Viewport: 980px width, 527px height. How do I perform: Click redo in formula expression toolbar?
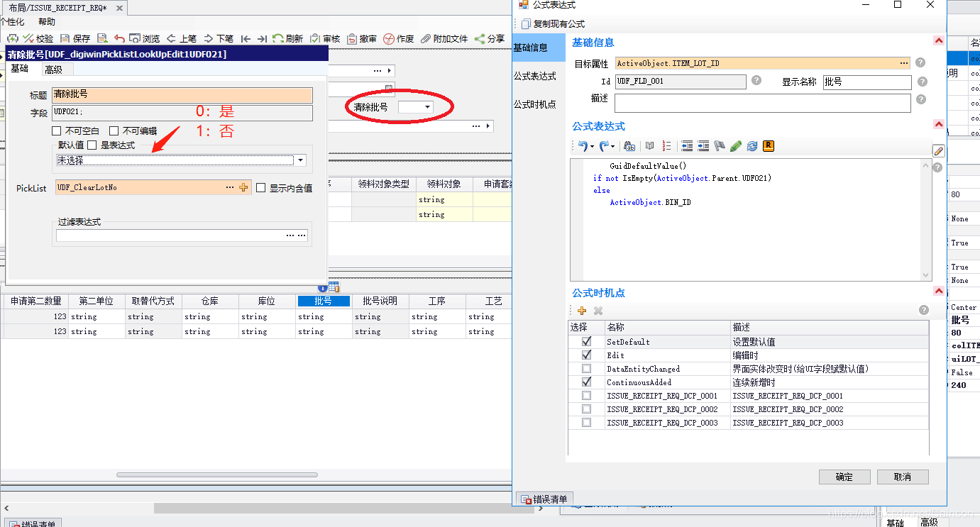[x=604, y=146]
